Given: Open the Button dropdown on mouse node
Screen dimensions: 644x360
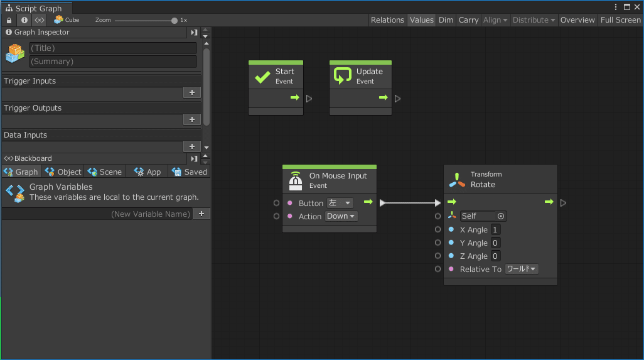Looking at the screenshot, I should tap(340, 203).
